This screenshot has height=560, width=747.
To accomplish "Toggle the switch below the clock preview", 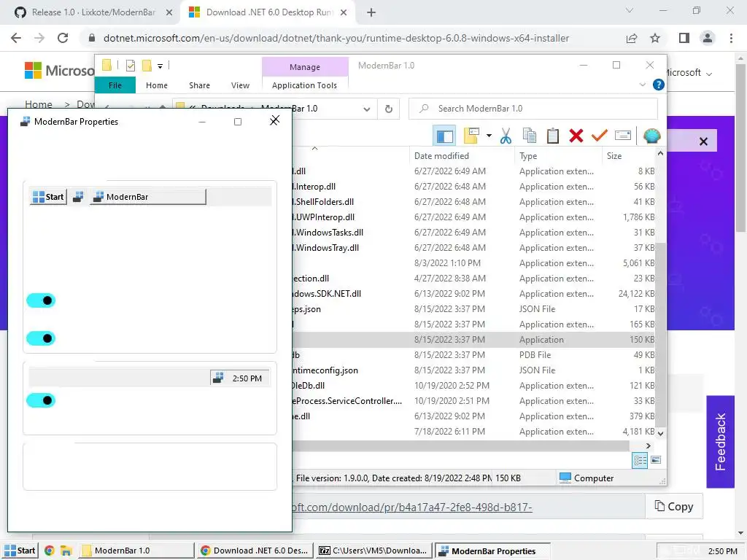I will (41, 400).
